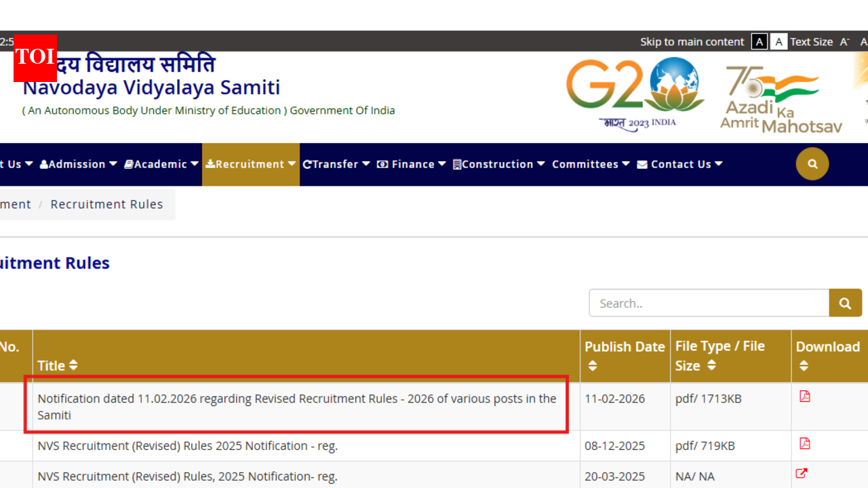Open the Committees menu
Screen dimensions: 868x488
(590, 163)
